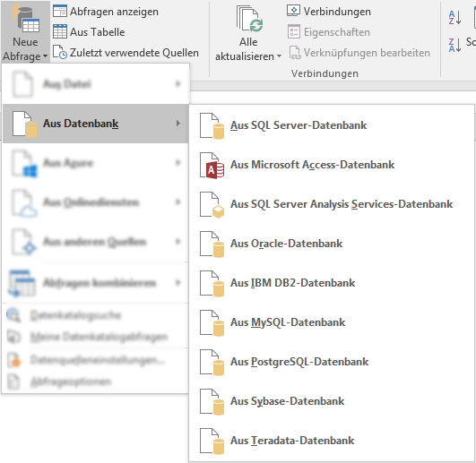
Task: Click the SQL Server-Datenbank icon
Action: [x=212, y=126]
